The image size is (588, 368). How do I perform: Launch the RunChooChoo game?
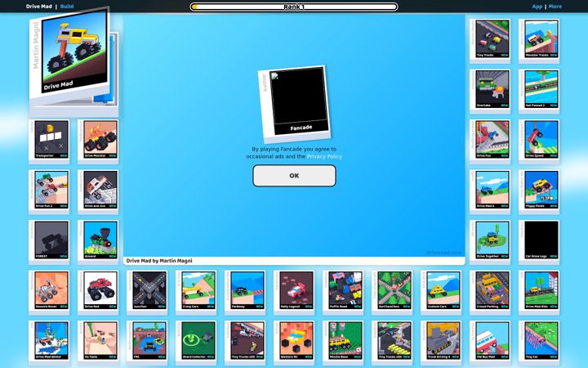pyautogui.click(x=392, y=292)
